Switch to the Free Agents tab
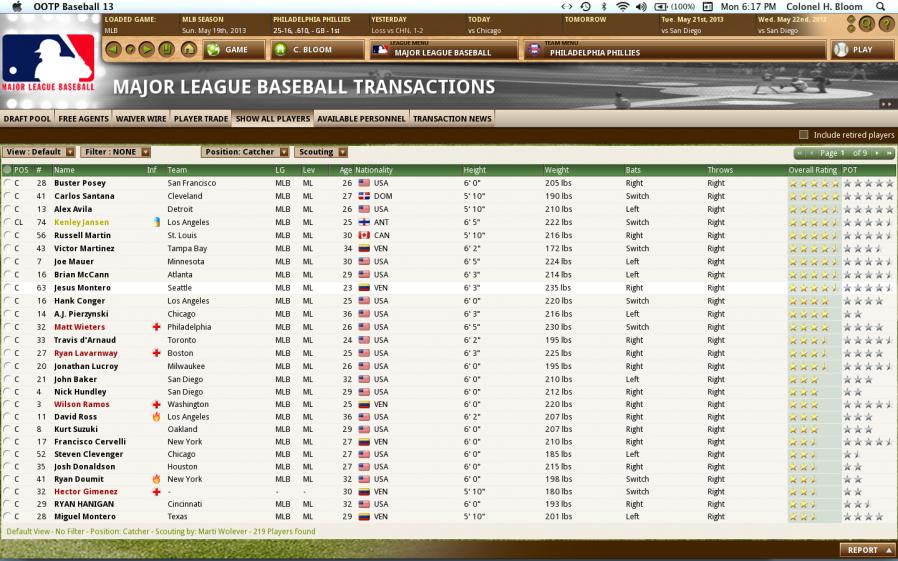This screenshot has height=561, width=898. pyautogui.click(x=84, y=118)
